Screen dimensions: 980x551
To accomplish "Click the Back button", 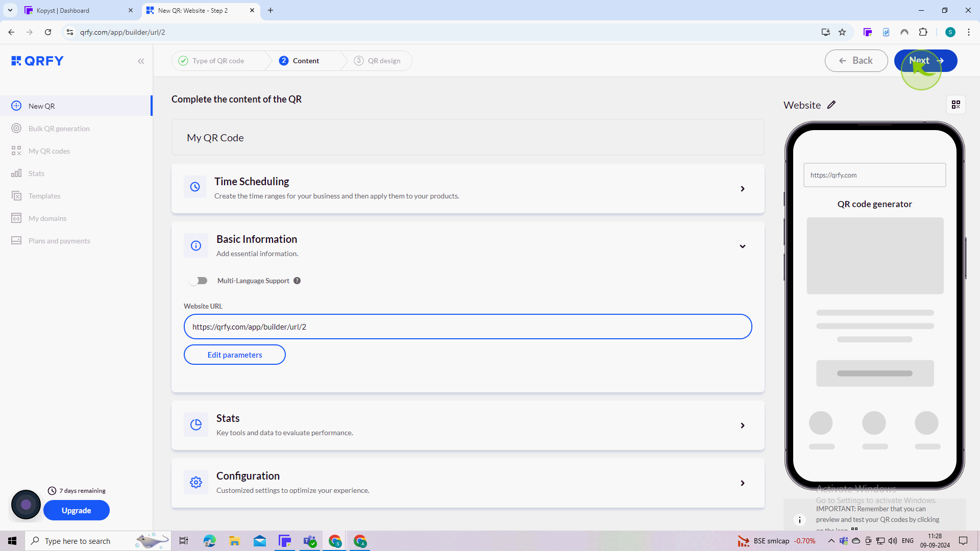I will point(856,61).
